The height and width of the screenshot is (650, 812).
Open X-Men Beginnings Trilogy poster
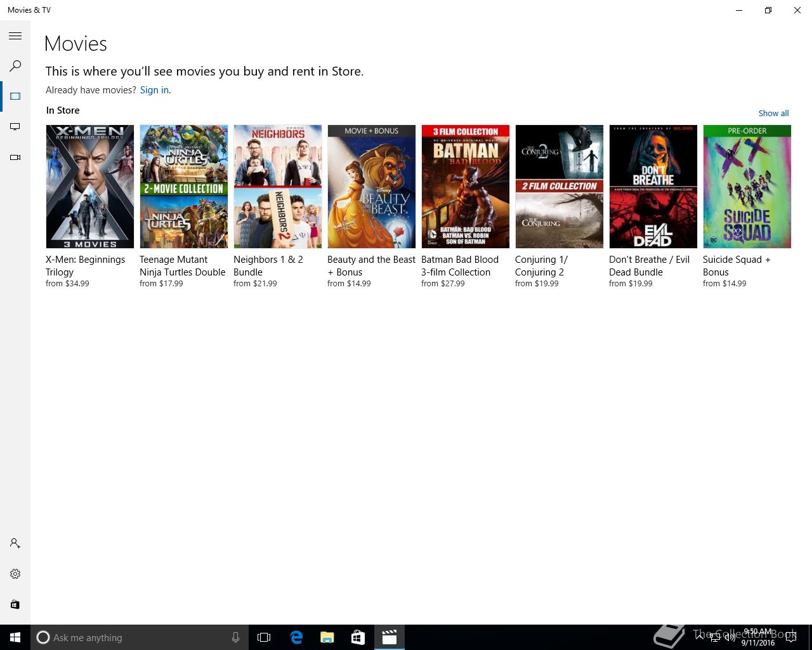pyautogui.click(x=90, y=187)
